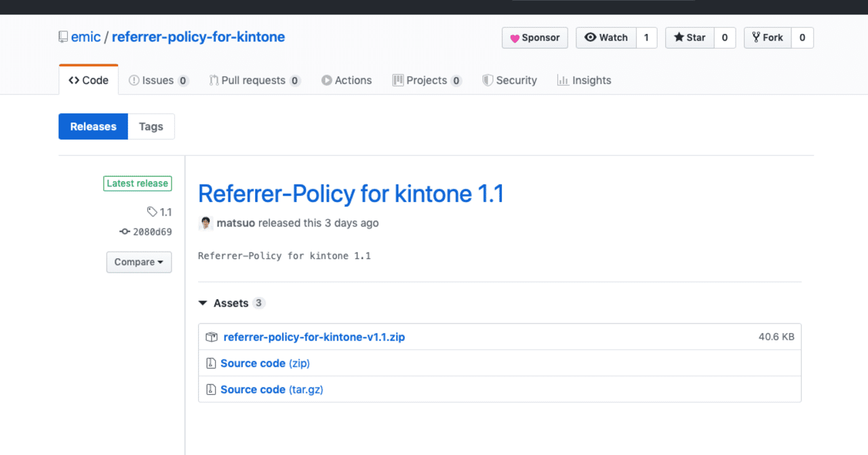Viewport: 868px width, 455px height.
Task: Click the code brackets icon on the Code tab
Action: click(x=74, y=80)
